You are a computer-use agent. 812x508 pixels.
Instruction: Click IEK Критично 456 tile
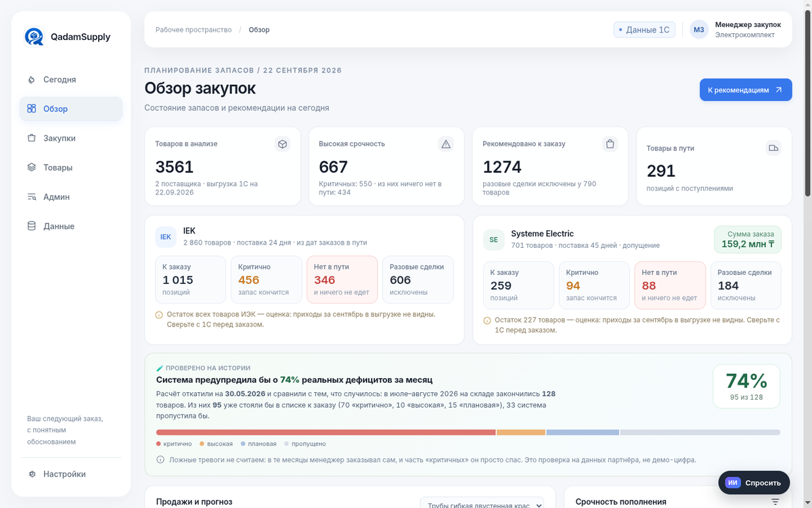point(266,280)
